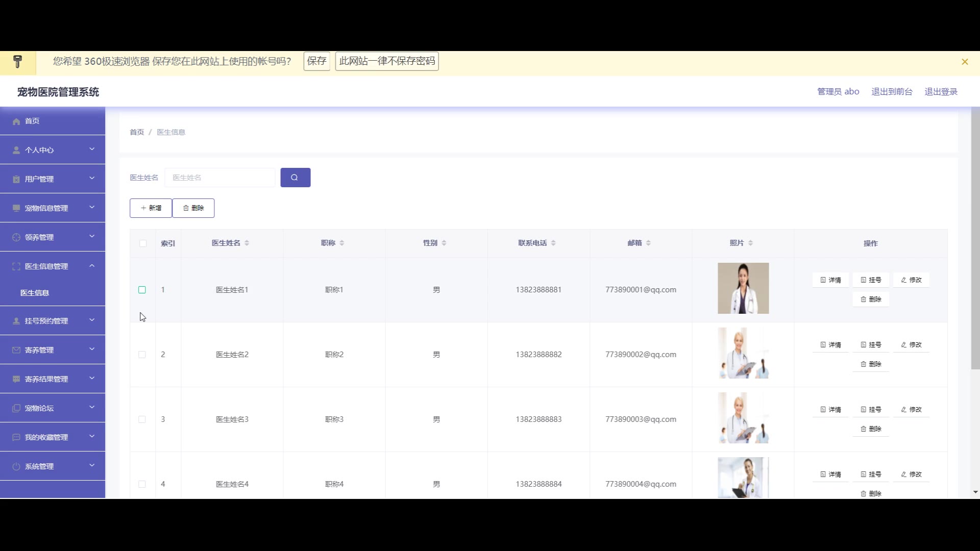Screen dimensions: 980x551
Task: Sort by 照片 column arrows
Action: click(750, 243)
